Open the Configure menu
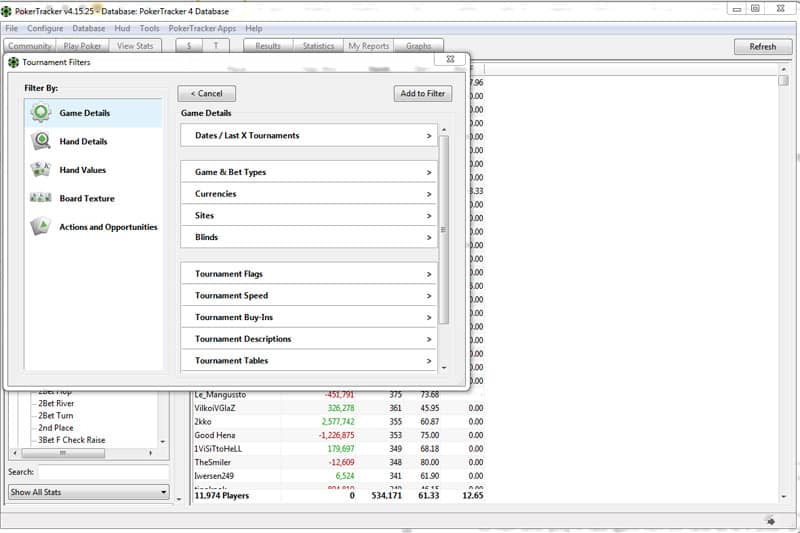Screen dimensions: 800x533 coord(45,29)
